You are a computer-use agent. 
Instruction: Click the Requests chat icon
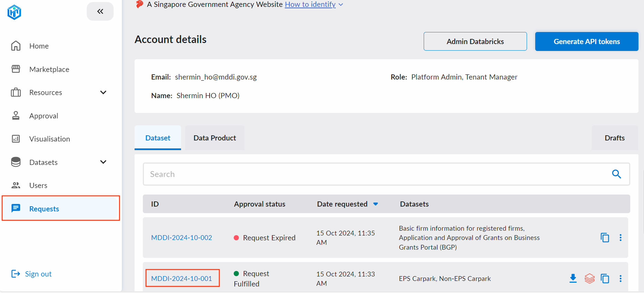(x=16, y=208)
